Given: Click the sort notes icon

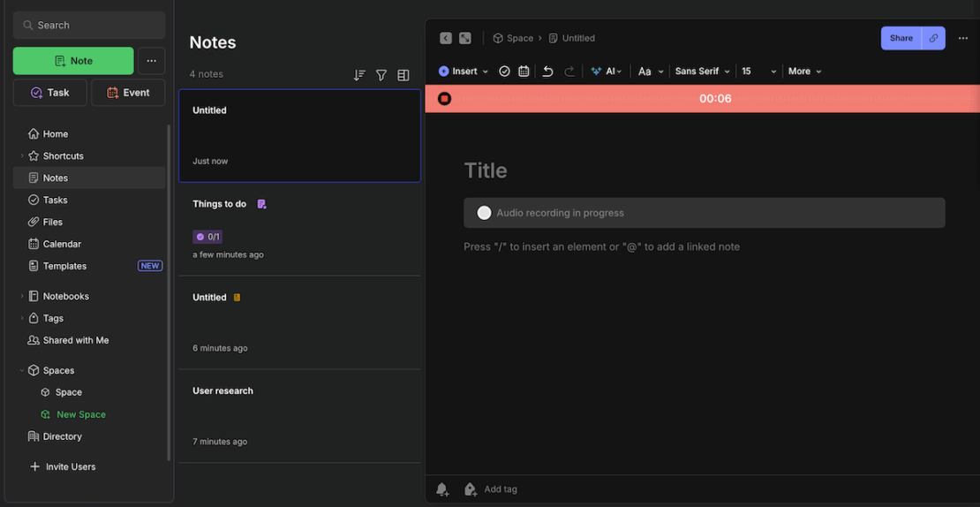Looking at the screenshot, I should click(x=359, y=75).
